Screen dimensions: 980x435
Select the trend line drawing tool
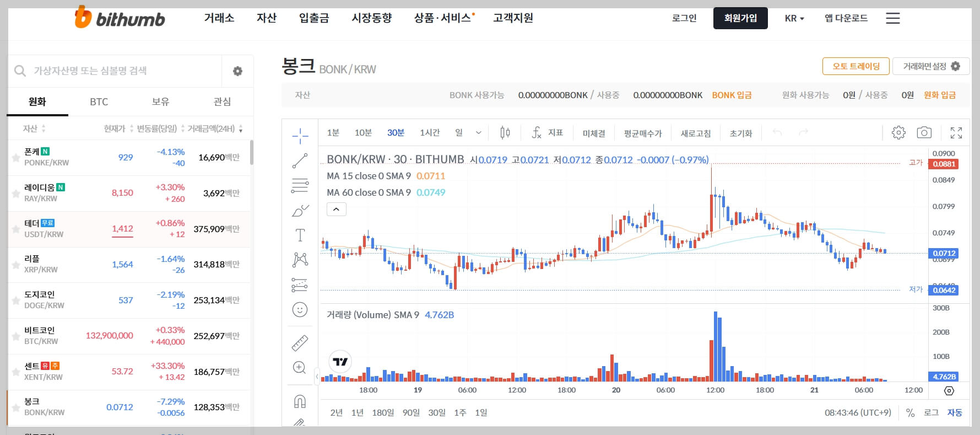300,160
